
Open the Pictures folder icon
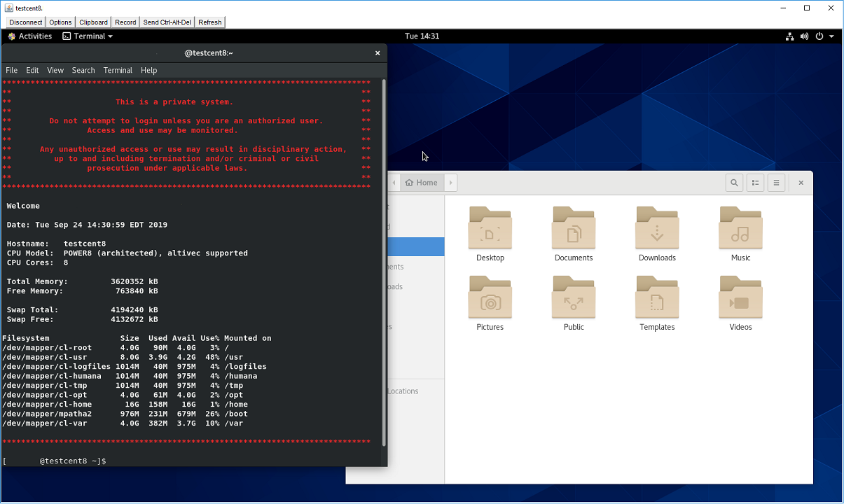(490, 297)
